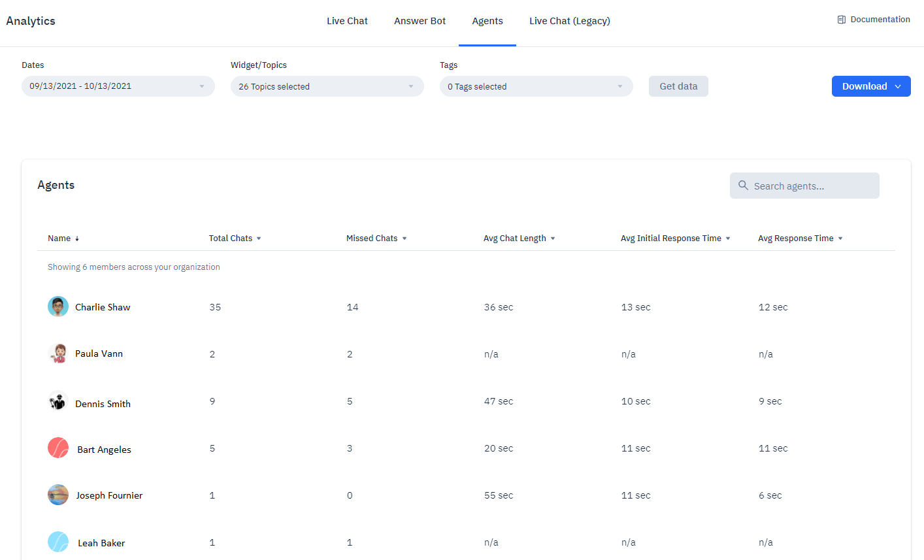Select the Paula Vann name
This screenshot has width=924, height=560.
point(99,354)
